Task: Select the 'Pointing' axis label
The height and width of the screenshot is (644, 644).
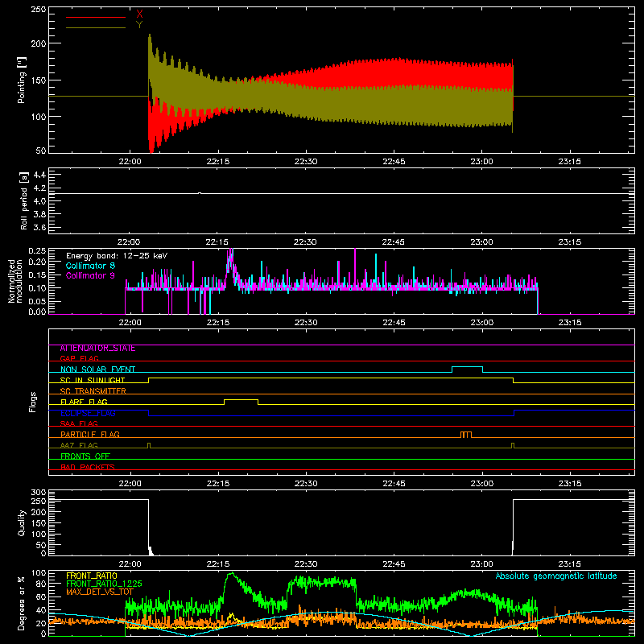Action: coord(22,80)
